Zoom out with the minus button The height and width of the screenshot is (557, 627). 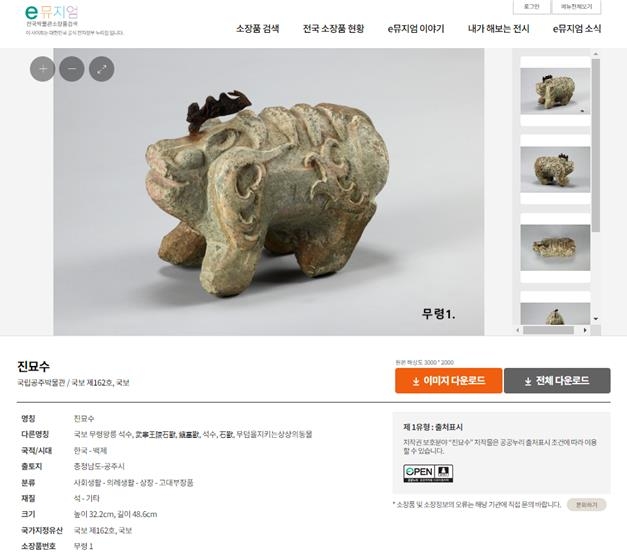point(72,69)
